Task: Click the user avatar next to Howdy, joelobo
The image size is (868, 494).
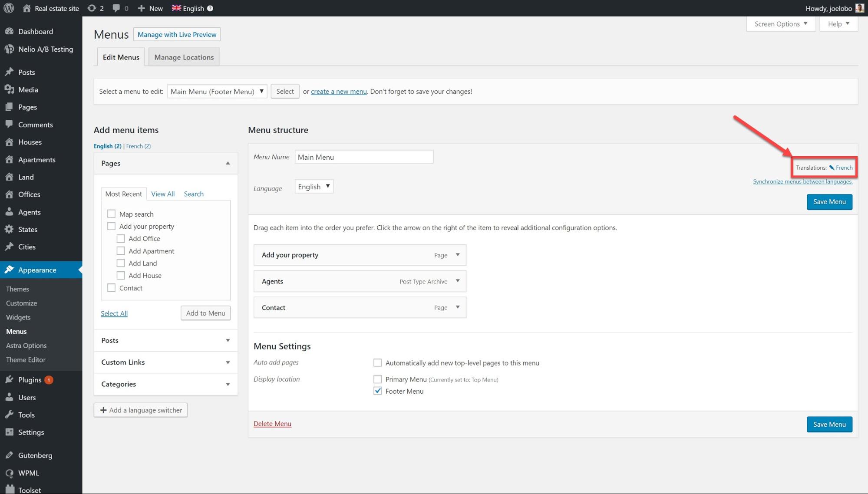Action: pyautogui.click(x=859, y=8)
